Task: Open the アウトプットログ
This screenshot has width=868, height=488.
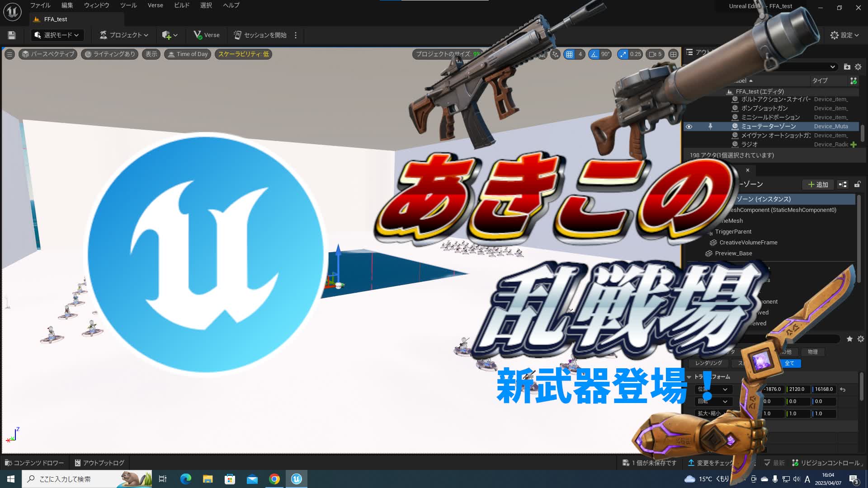Action: (x=99, y=463)
